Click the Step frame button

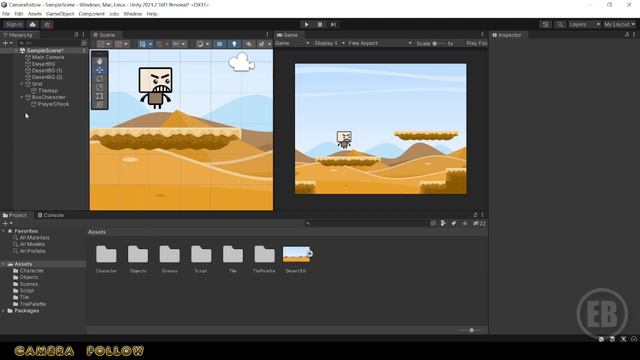tap(333, 24)
